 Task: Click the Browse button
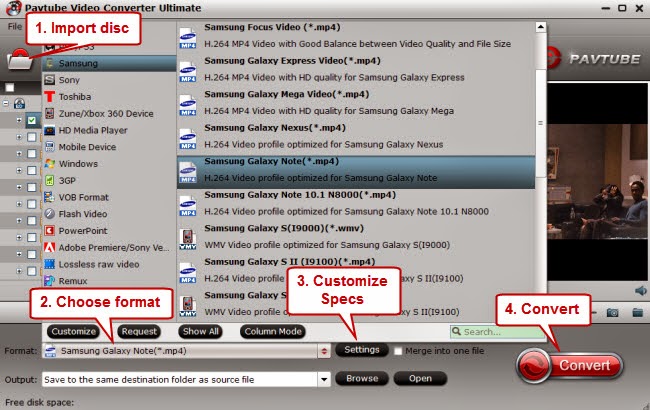[x=362, y=378]
